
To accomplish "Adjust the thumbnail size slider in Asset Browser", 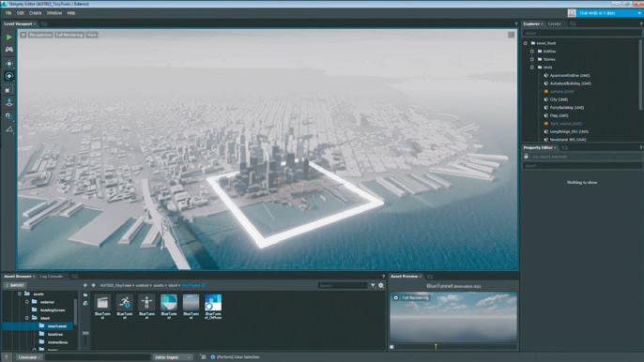I will [x=85, y=333].
